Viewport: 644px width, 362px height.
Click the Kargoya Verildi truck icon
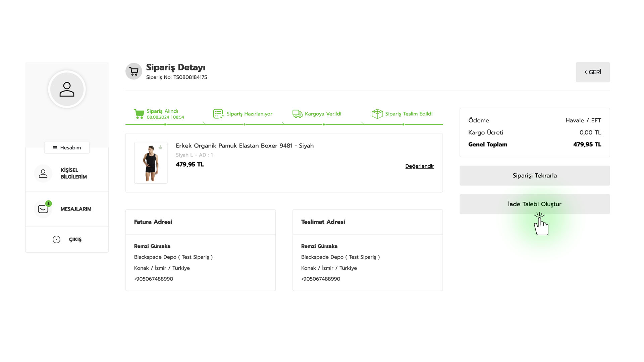tap(297, 114)
